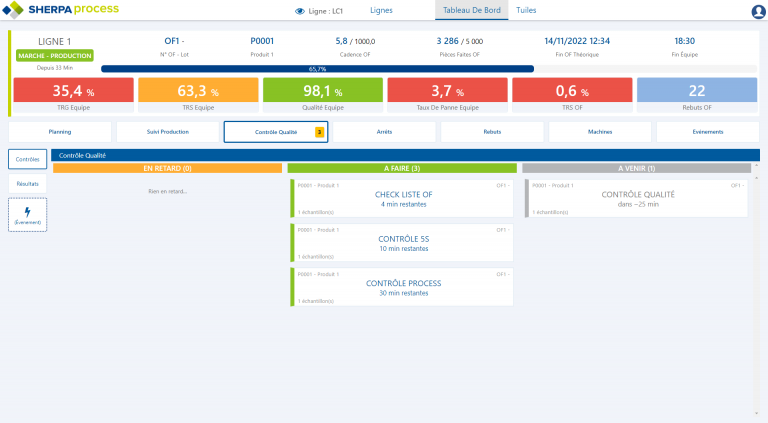Select the Tableau de Bord tab
Image resolution: width=768 pixels, height=423 pixels.
pos(471,10)
